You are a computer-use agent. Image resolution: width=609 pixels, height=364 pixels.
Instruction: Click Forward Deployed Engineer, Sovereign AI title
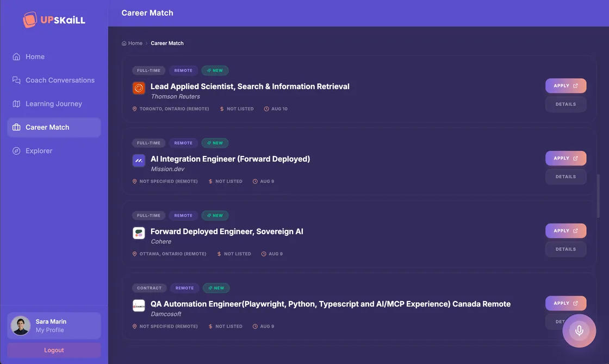click(x=227, y=231)
